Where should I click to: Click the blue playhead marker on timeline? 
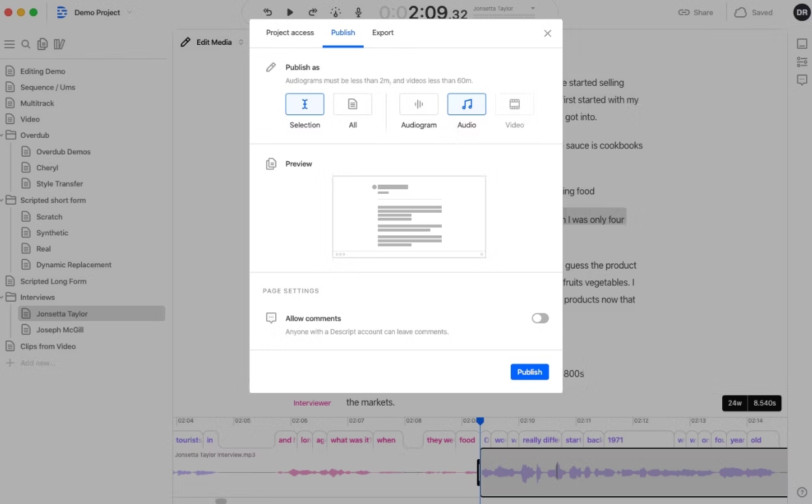click(x=480, y=421)
